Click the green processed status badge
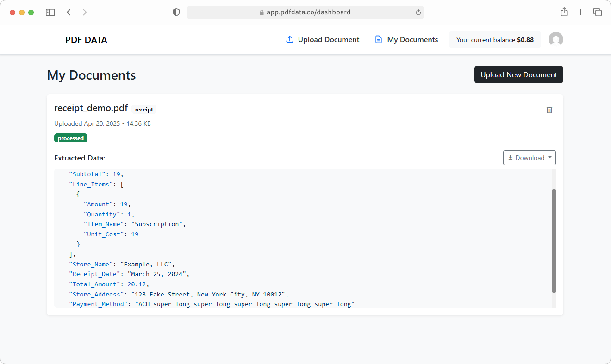Viewport: 611px width, 364px height. (71, 138)
